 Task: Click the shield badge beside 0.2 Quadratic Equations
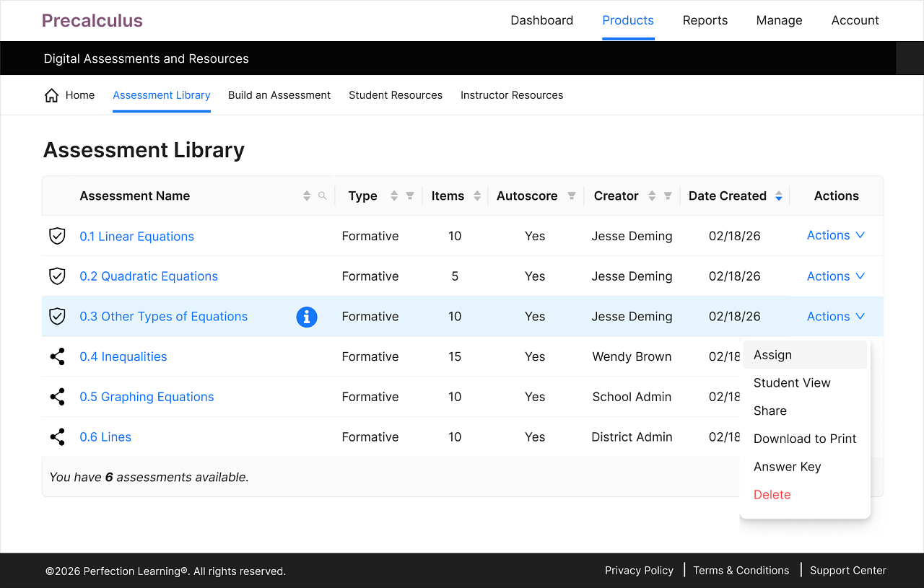point(57,276)
